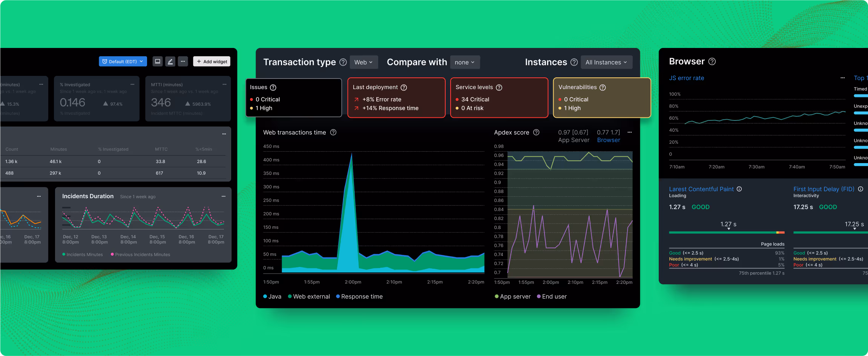Open the All Instances dropdown
This screenshot has height=356, width=868.
click(606, 62)
